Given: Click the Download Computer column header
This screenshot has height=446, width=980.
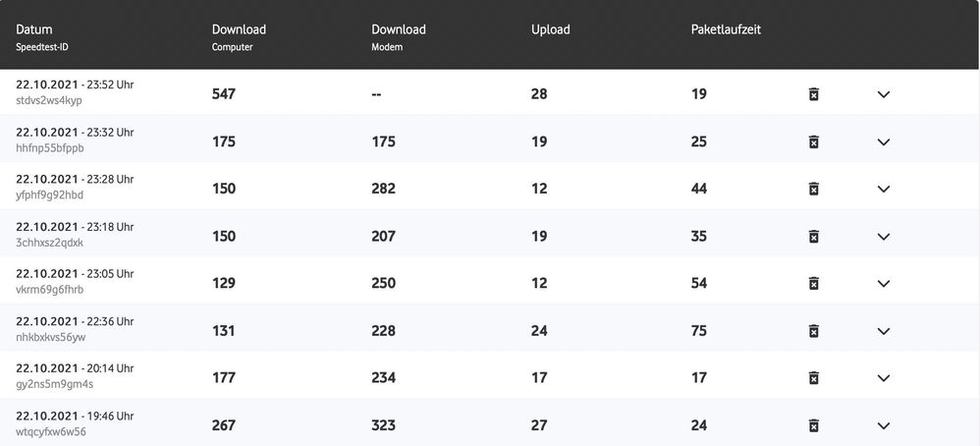Looking at the screenshot, I should pos(239,29).
